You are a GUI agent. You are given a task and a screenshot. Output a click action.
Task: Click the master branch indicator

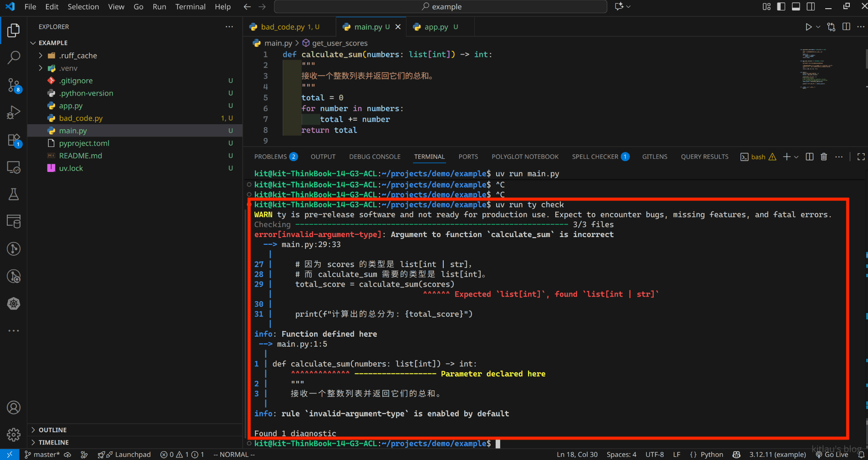(42, 455)
